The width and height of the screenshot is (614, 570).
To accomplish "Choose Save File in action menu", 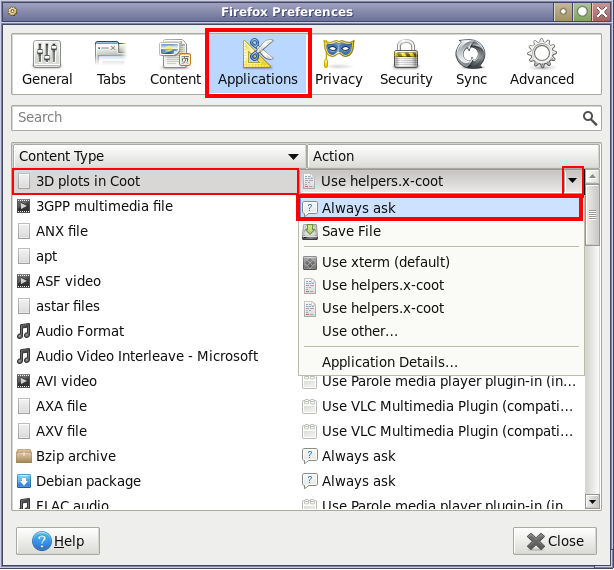I will click(x=440, y=231).
